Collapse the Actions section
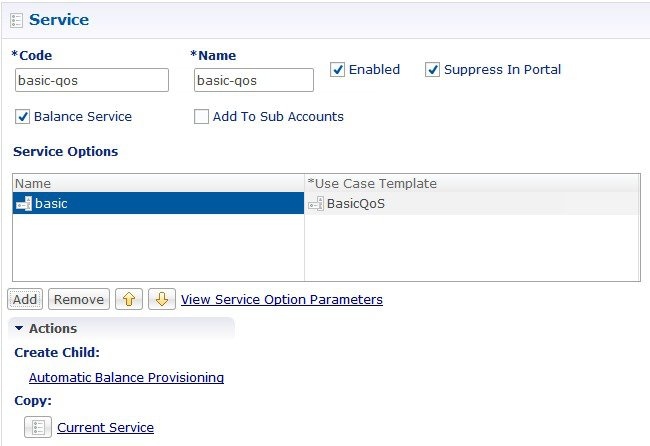This screenshot has height=446, width=650. [19, 328]
